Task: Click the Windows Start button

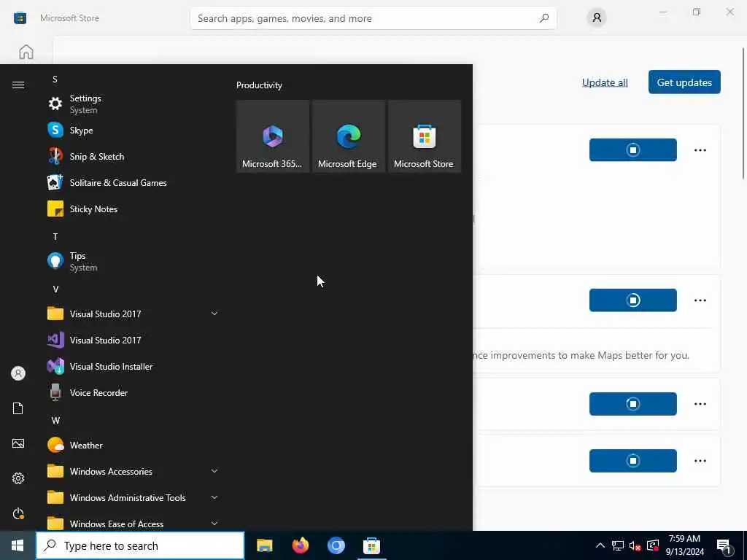Action: tap(18, 545)
